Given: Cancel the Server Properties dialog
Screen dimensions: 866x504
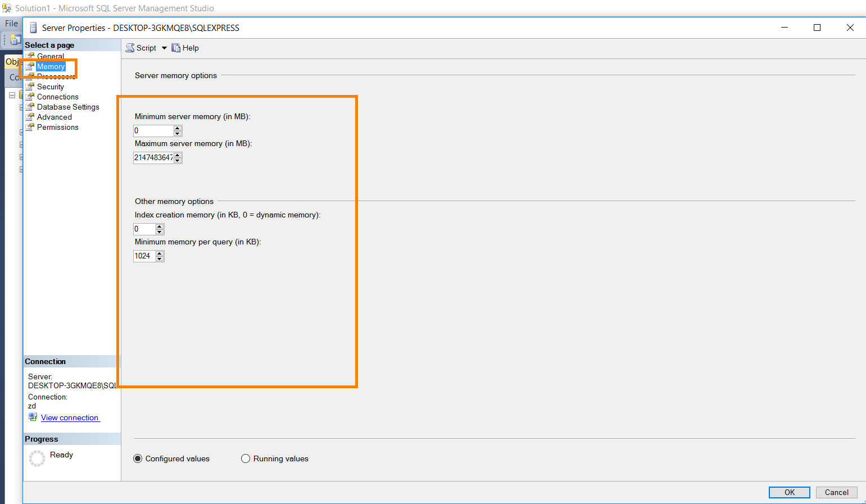Looking at the screenshot, I should point(836,492).
